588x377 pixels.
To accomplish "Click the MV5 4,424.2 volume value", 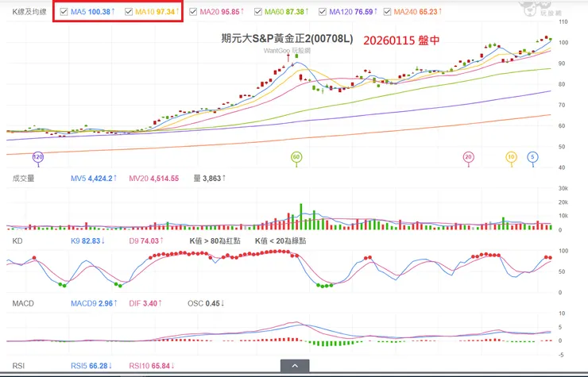I will pyautogui.click(x=94, y=179).
